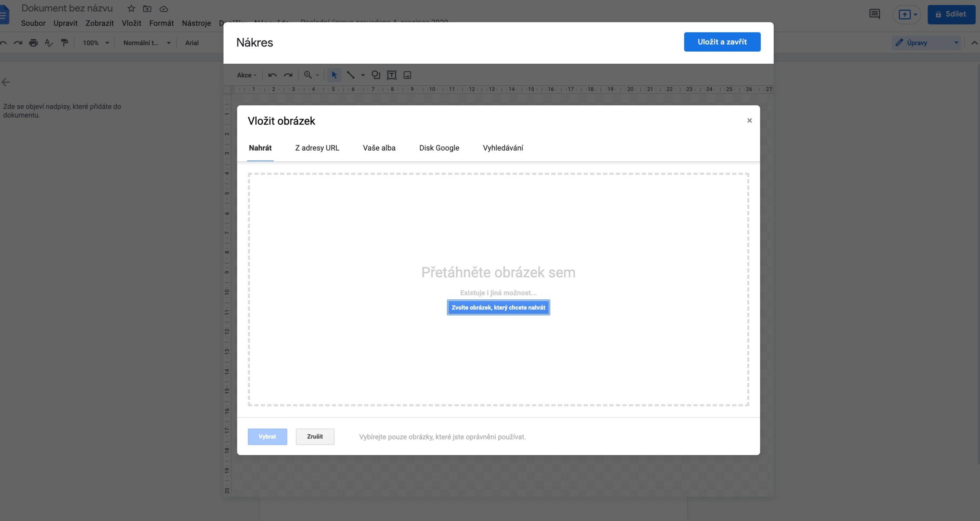Open the Disk Google tab
This screenshot has width=980, height=521.
(439, 148)
